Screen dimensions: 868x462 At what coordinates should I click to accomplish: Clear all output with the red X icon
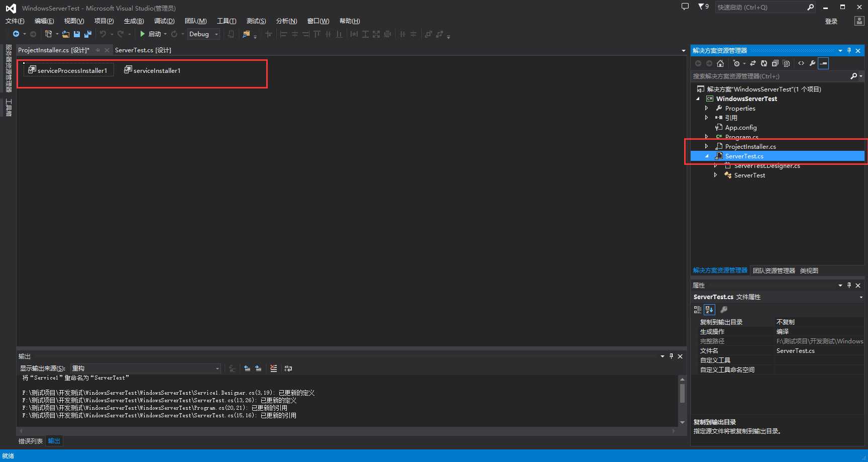click(x=273, y=368)
